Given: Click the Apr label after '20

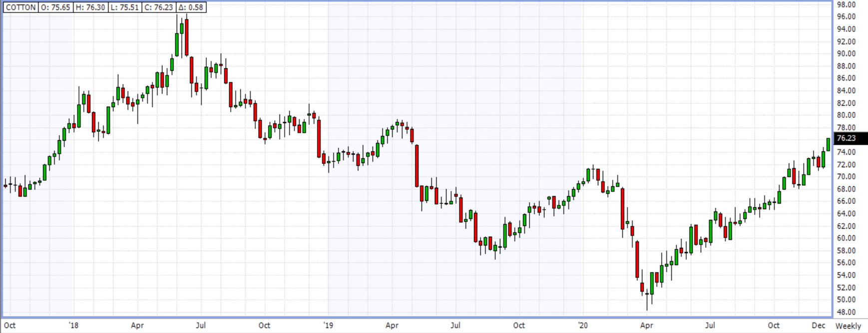Looking at the screenshot, I should click(647, 326).
